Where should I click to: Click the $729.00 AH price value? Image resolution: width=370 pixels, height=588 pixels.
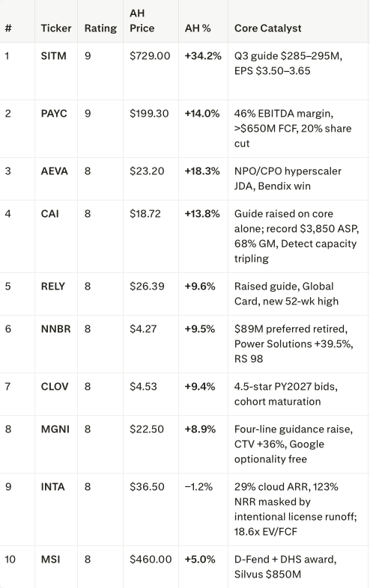pyautogui.click(x=150, y=56)
